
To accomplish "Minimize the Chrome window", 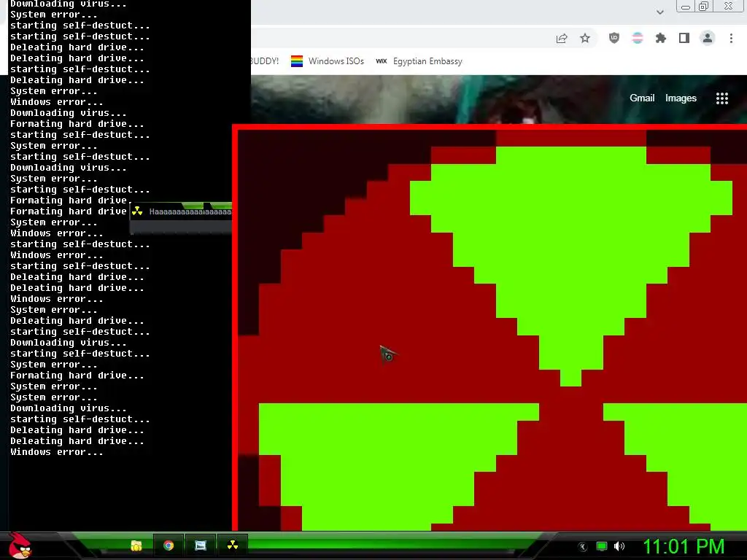I will 686,7.
